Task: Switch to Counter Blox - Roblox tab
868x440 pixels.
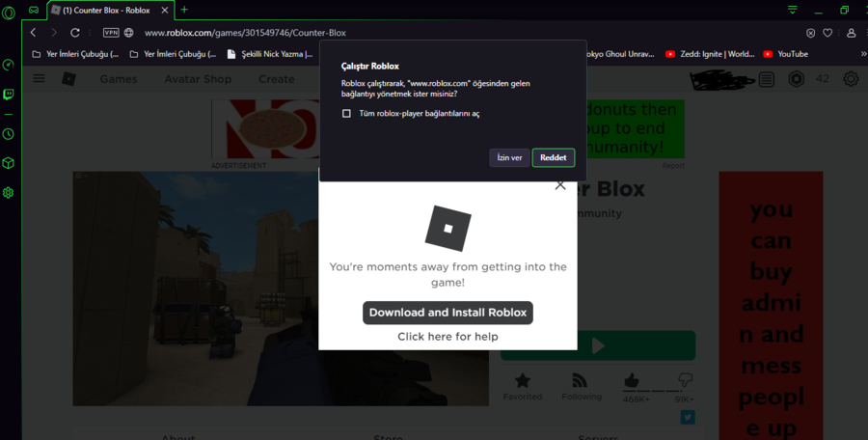Action: (111, 10)
